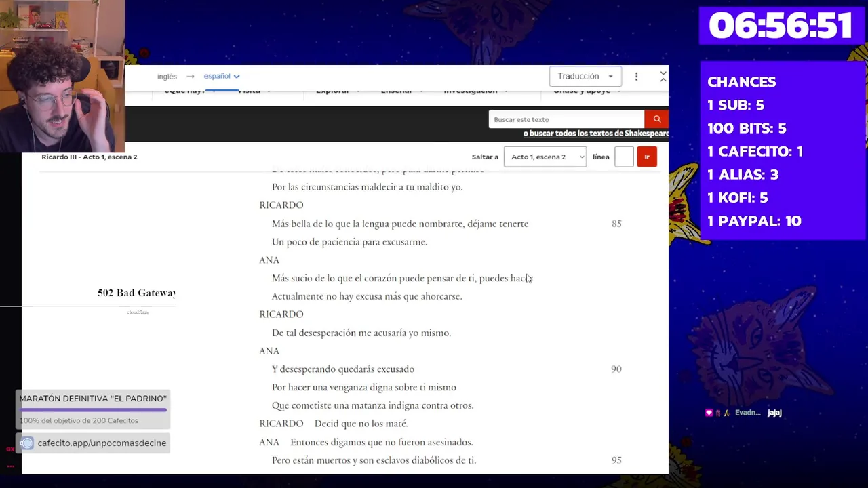Screen dimensions: 868x488
Task: Click line number 85
Action: [616, 224]
